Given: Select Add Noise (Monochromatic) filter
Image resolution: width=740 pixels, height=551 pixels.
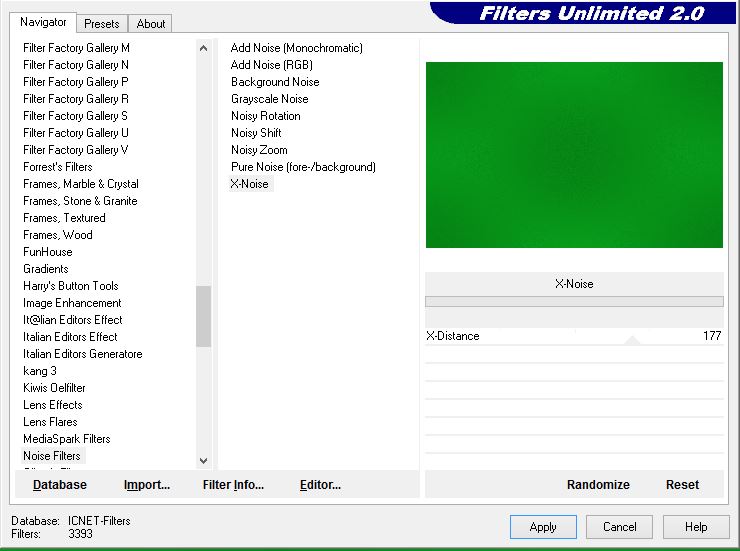Looking at the screenshot, I should 296,48.
